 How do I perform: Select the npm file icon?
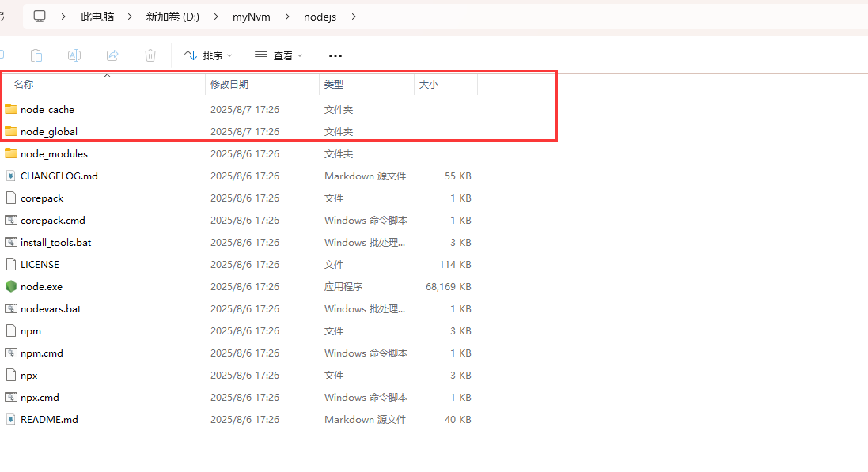point(11,330)
